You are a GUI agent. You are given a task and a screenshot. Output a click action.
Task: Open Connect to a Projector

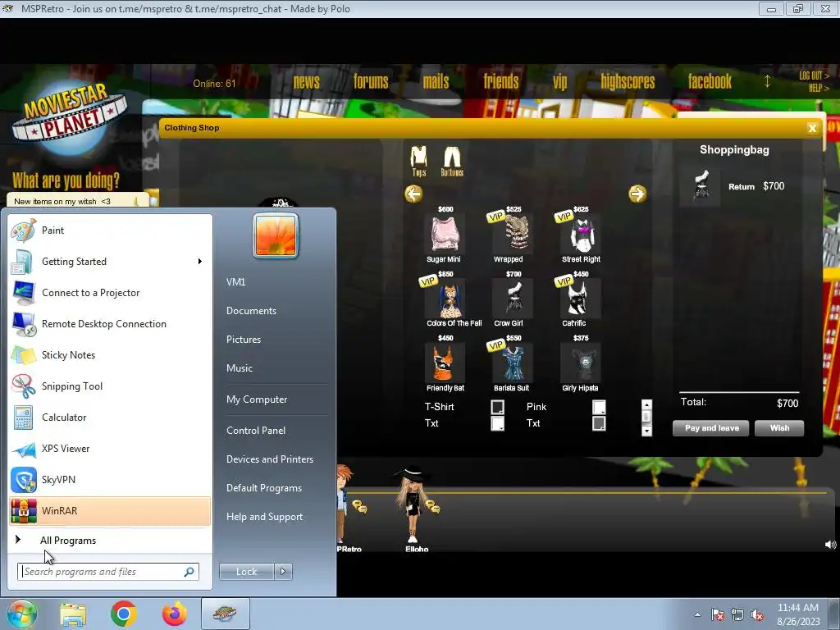[x=111, y=293]
